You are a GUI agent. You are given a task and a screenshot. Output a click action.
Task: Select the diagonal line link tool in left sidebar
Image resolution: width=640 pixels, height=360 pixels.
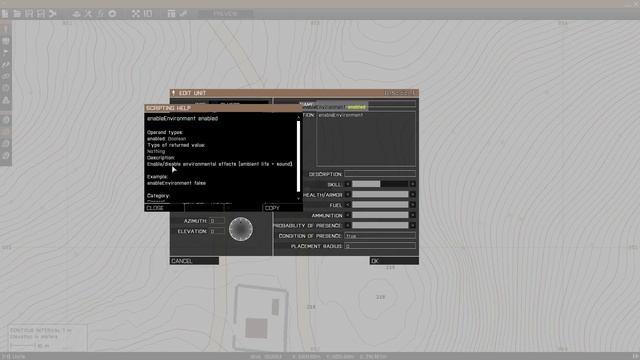click(x=6, y=64)
